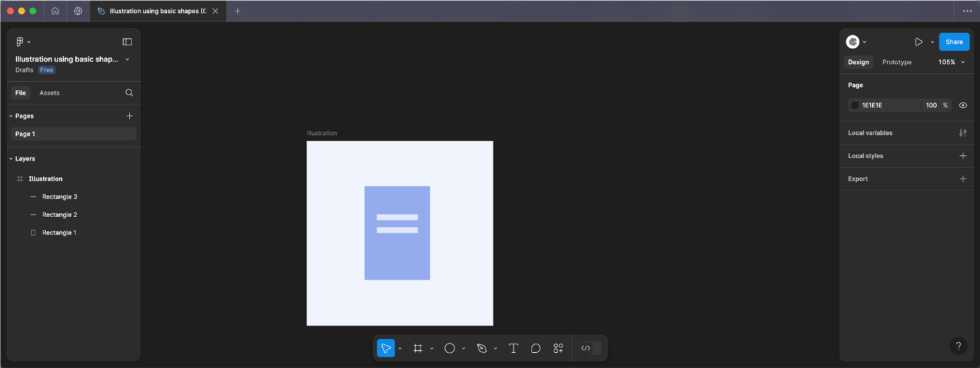Switch to the Assets tab
Viewport: 980px width, 368px height.
tap(49, 93)
